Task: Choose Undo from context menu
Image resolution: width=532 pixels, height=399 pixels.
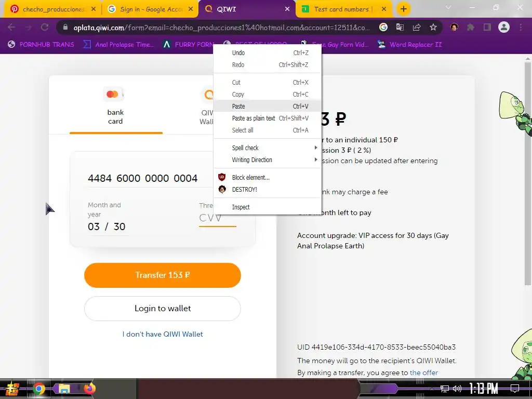Action: (x=268, y=52)
